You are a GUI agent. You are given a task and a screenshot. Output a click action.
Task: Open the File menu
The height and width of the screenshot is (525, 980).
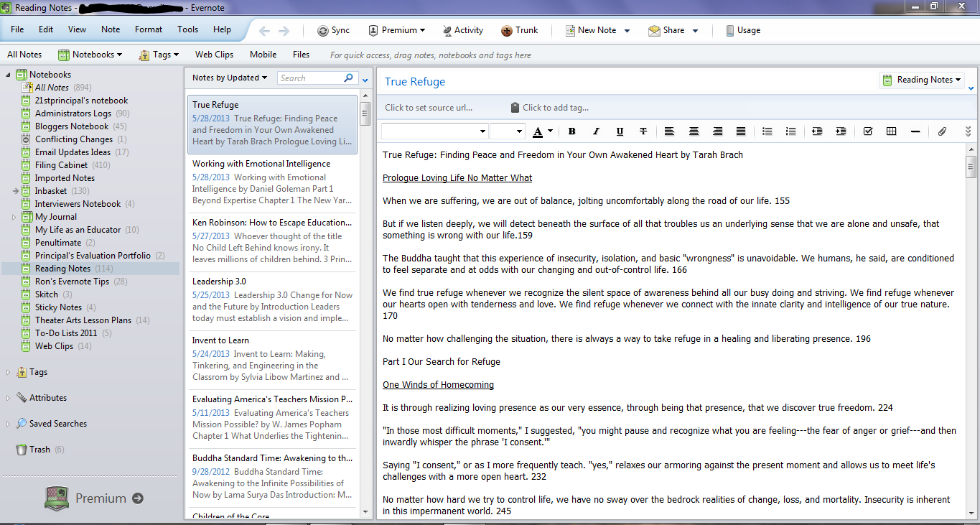click(x=17, y=29)
